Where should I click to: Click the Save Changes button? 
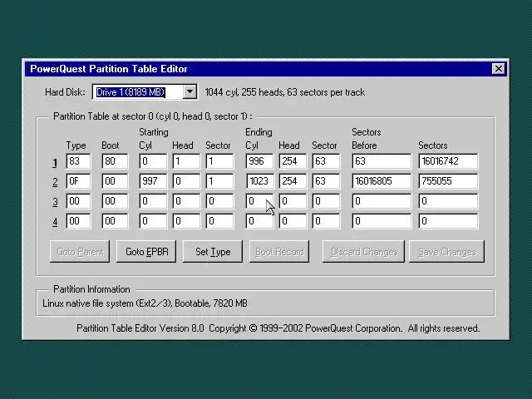(447, 251)
